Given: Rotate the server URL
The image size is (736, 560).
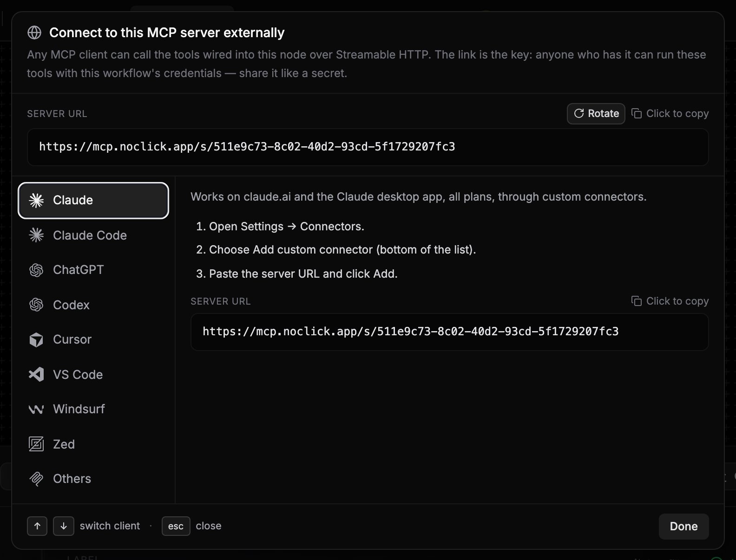Looking at the screenshot, I should (596, 113).
